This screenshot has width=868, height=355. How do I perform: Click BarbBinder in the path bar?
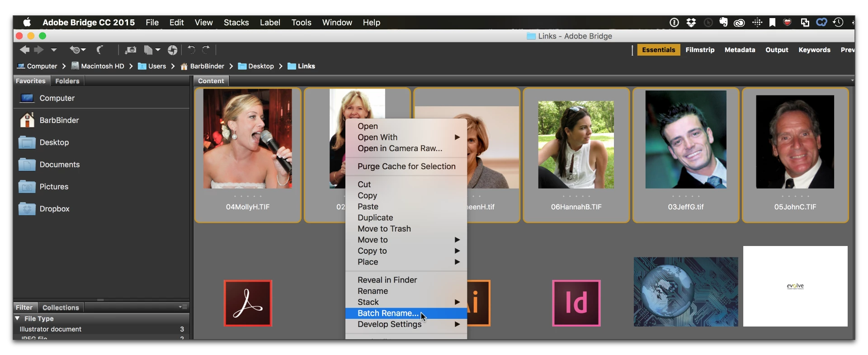(202, 66)
